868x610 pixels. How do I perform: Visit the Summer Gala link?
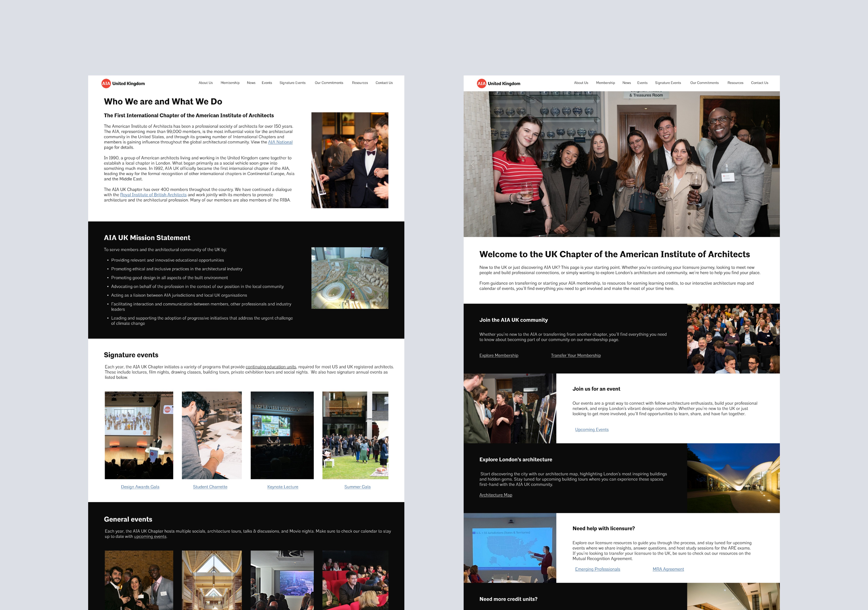pyautogui.click(x=357, y=487)
